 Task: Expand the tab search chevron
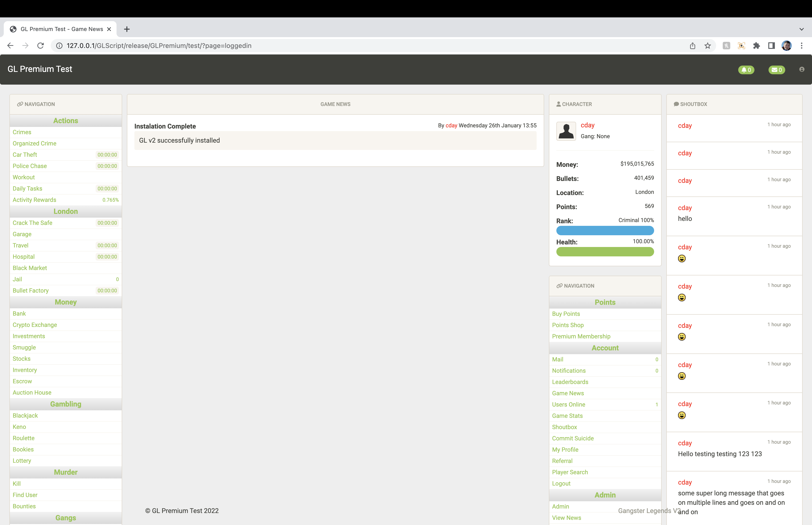coord(801,29)
